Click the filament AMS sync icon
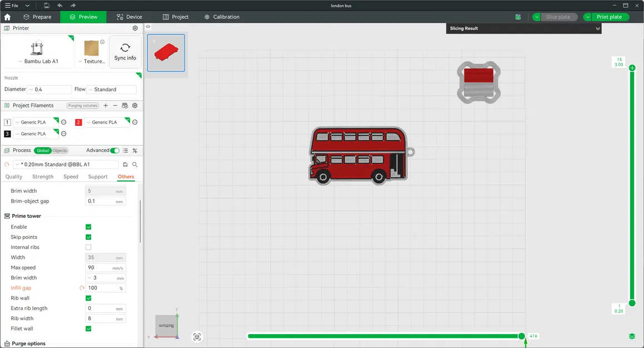 point(125,105)
